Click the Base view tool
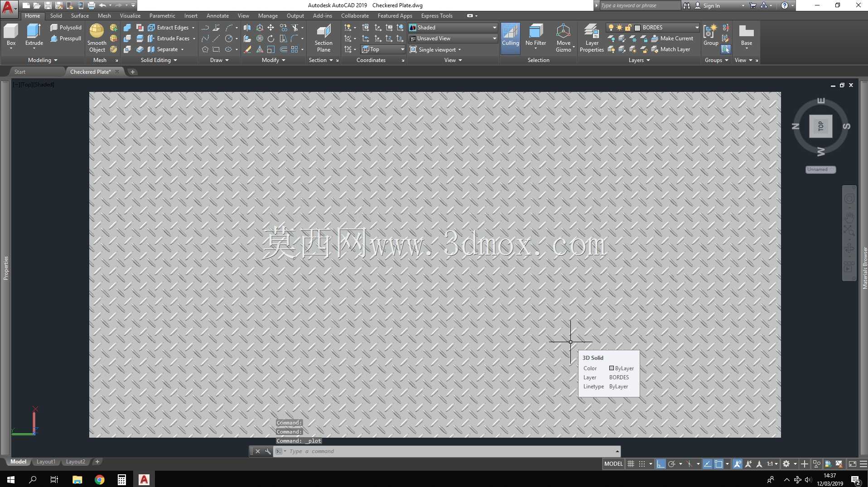 coord(746,35)
